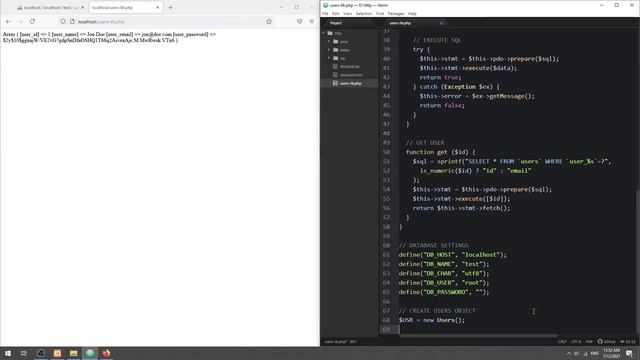Click line number 61 in the editor gutter
The image size is (640, 360).
click(386, 255)
